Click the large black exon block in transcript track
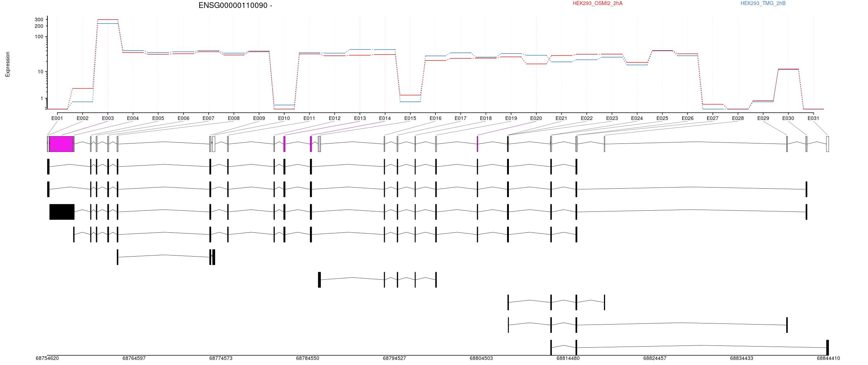868x365 pixels. click(x=62, y=212)
